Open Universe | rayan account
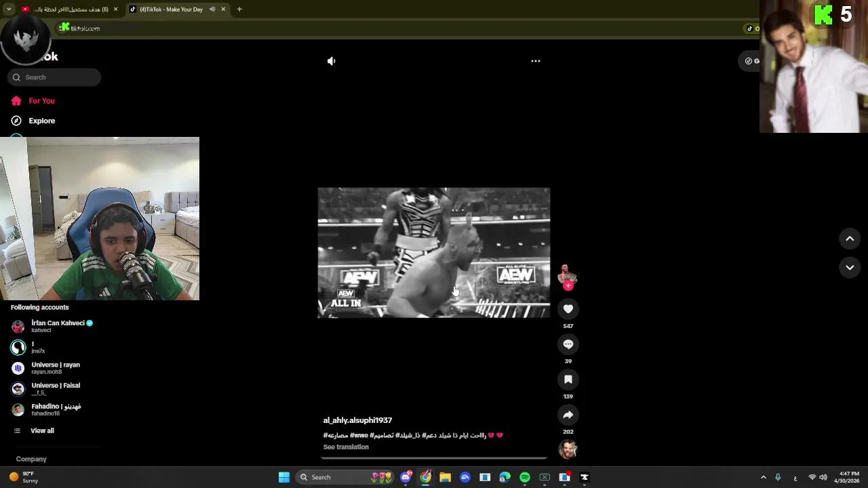Screen dimensions: 868x488 tap(46, 368)
